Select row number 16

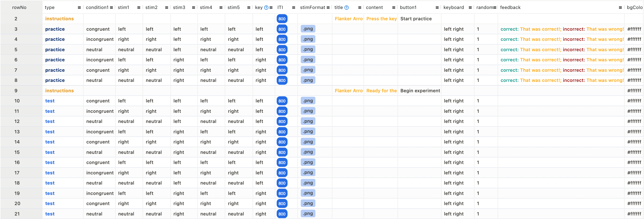tap(17, 163)
